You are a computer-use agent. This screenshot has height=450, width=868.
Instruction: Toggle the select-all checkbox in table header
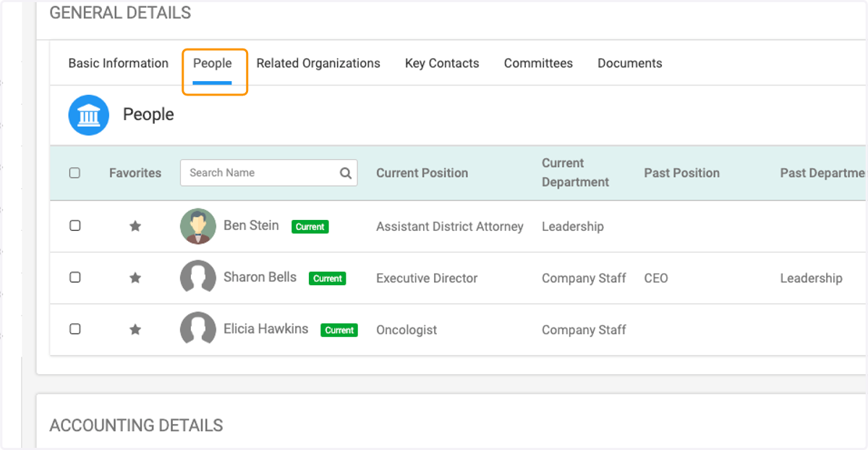click(75, 173)
